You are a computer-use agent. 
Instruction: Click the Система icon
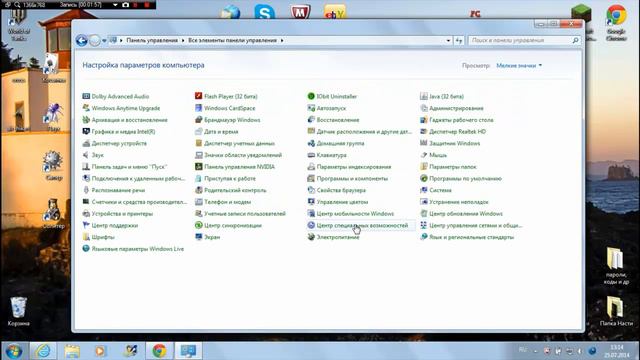click(424, 190)
